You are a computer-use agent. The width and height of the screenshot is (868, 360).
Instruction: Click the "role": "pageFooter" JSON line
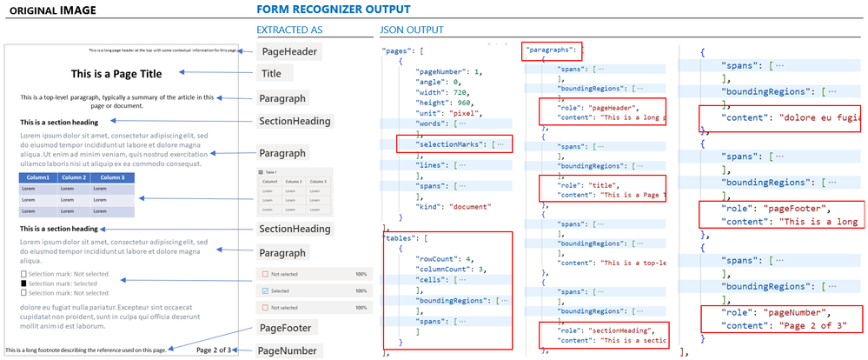click(x=776, y=208)
